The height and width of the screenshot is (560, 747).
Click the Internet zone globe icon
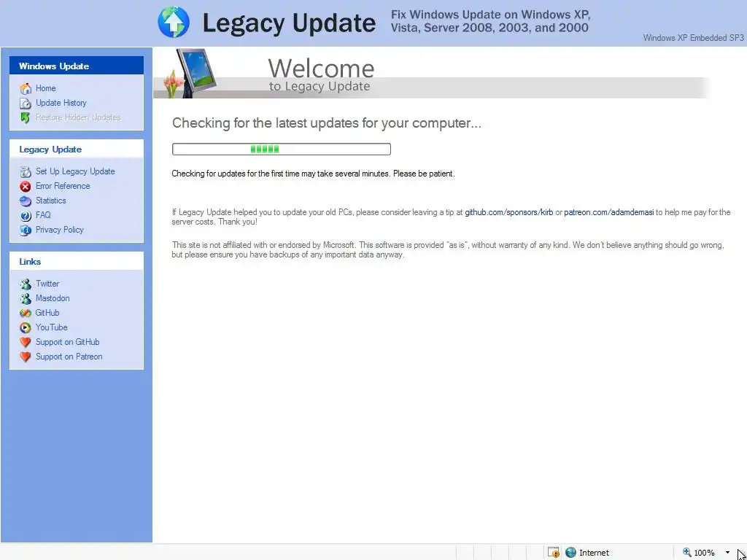(570, 553)
